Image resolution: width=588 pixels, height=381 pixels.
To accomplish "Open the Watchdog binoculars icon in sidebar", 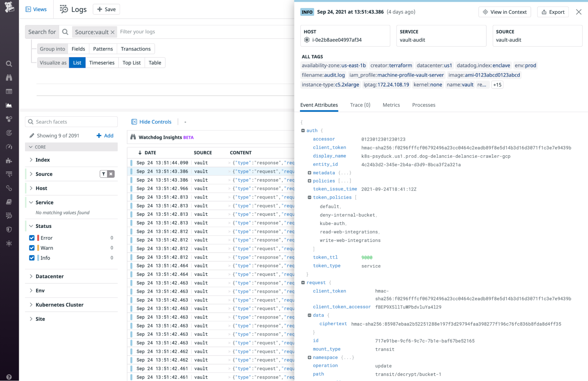I will tap(9, 77).
